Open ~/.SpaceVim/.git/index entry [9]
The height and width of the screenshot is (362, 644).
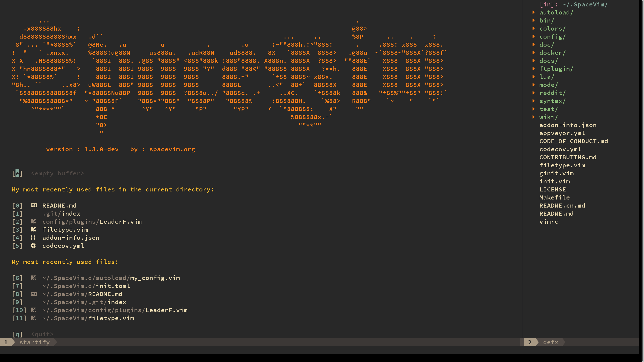[x=84, y=302]
